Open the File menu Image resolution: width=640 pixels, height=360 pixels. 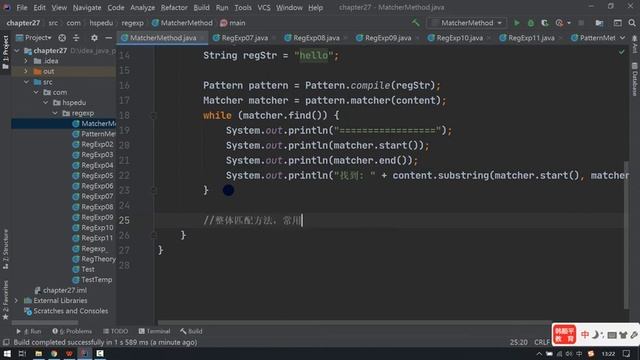(22, 7)
